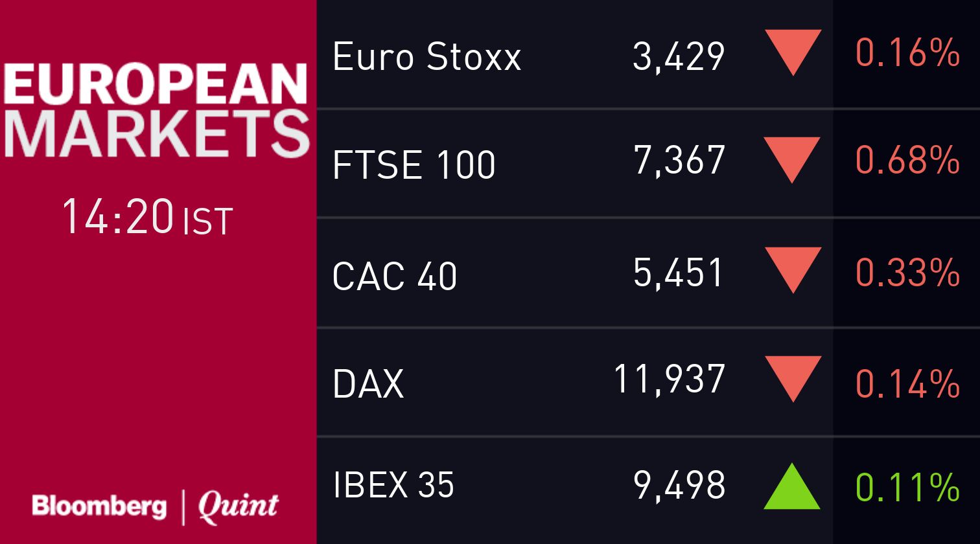Click the red down arrow beside DAX
Viewport: 980px width, 544px height.
[x=792, y=379]
